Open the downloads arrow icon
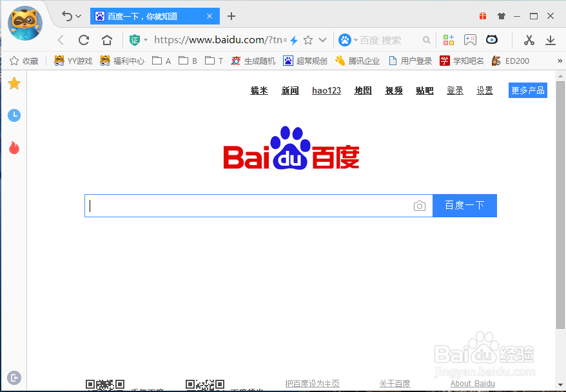 (x=551, y=40)
